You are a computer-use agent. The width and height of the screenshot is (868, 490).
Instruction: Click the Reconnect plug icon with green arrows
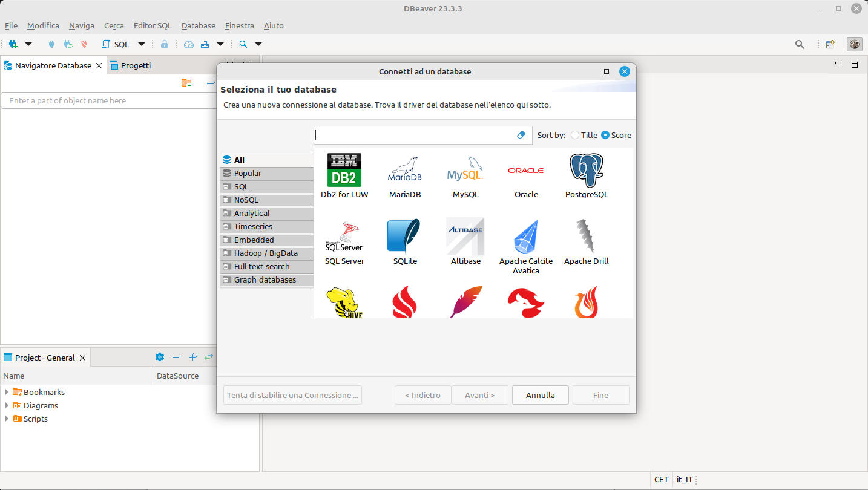68,44
